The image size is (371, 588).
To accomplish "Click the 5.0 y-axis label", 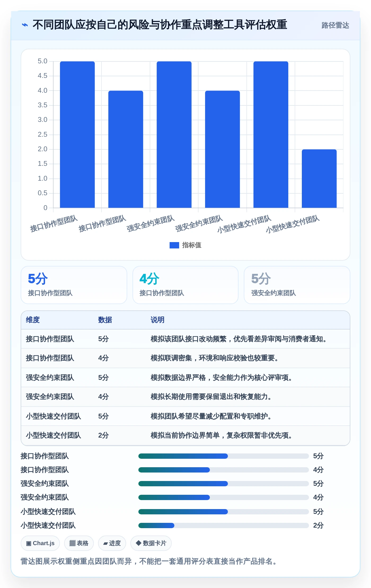I will [x=42, y=61].
